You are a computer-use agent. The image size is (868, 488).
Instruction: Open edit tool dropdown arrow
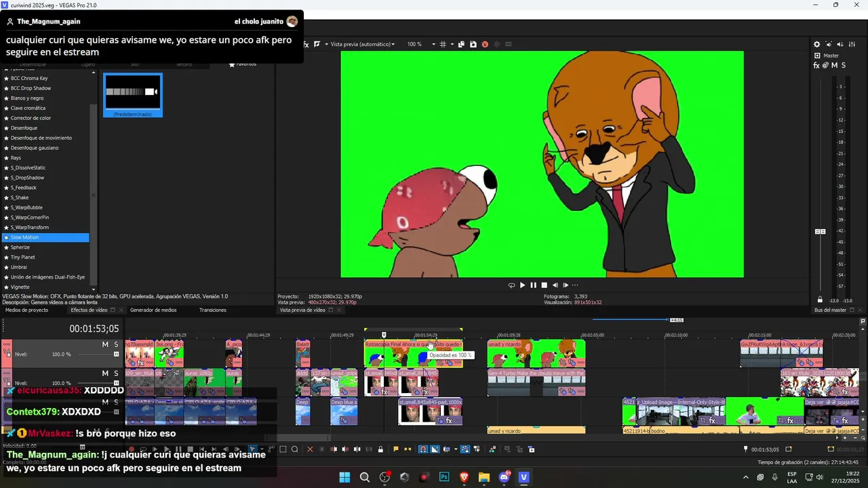(262, 449)
